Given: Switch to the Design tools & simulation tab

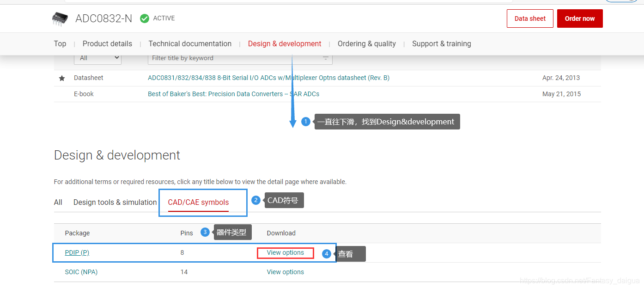Looking at the screenshot, I should pyautogui.click(x=115, y=202).
